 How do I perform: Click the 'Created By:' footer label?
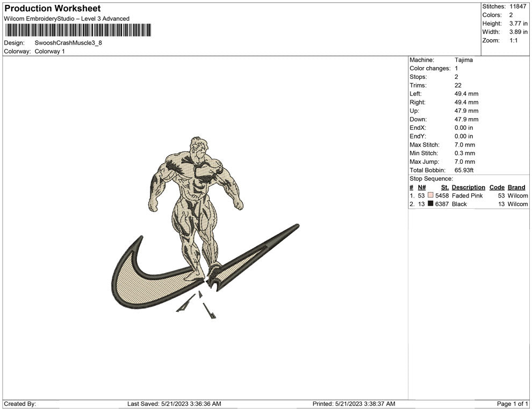[20, 404]
